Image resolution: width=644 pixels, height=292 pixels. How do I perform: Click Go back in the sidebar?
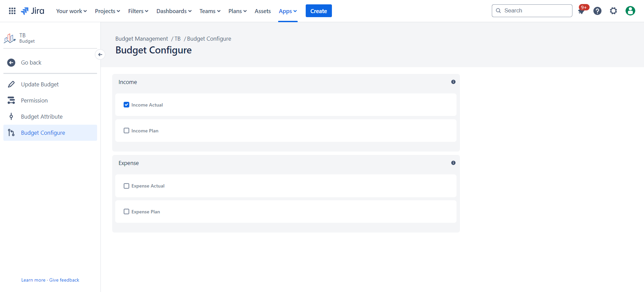pyautogui.click(x=50, y=62)
